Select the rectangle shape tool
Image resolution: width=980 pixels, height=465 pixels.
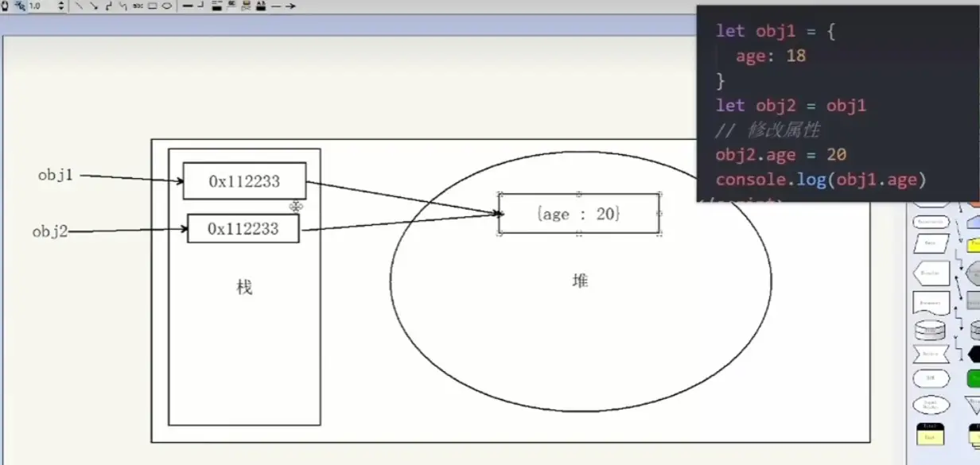[153, 6]
